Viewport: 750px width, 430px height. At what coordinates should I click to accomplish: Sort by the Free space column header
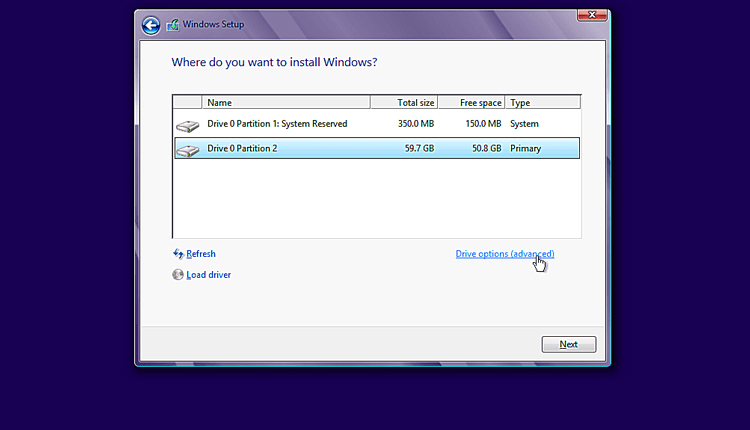[x=471, y=102]
